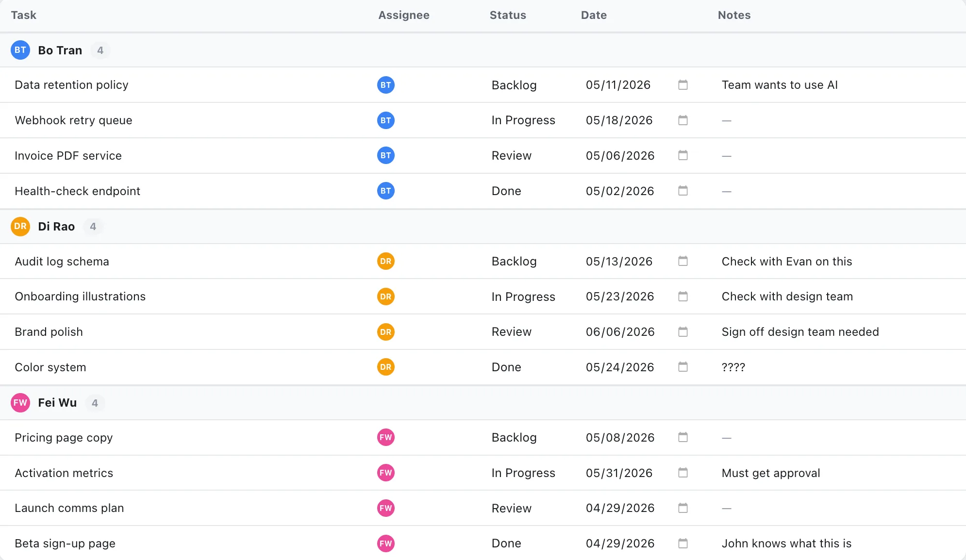Viewport: 966px width, 560px height.
Task: Click note 'Sign off design team needed'
Action: click(x=800, y=332)
